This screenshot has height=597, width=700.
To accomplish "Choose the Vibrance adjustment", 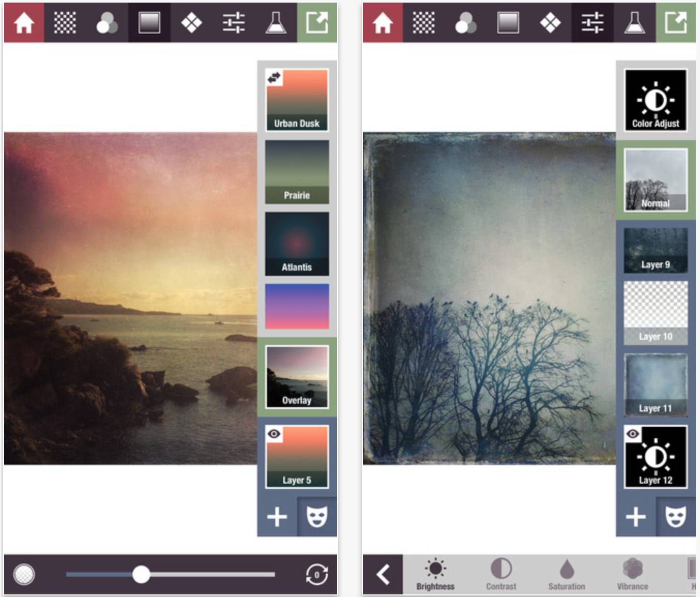I will tap(632, 575).
